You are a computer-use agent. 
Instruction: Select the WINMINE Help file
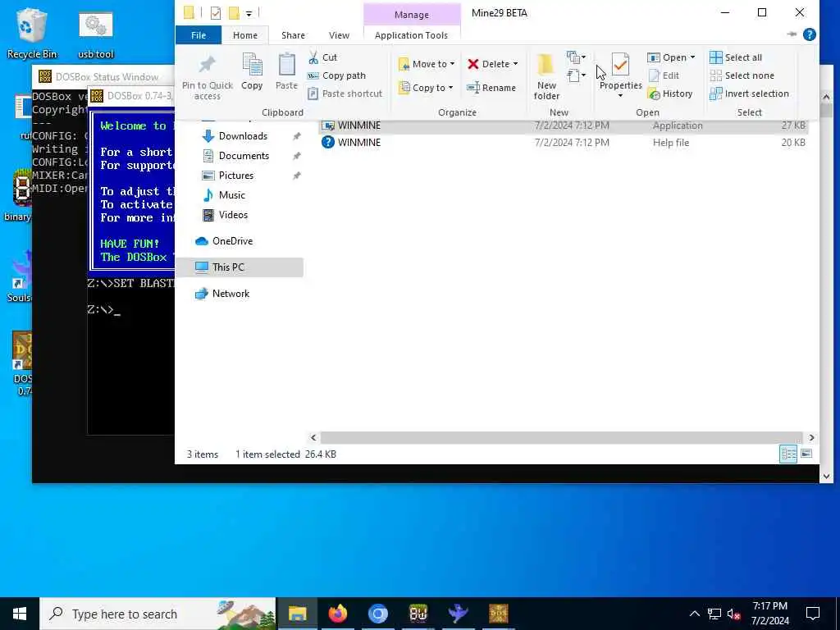pyautogui.click(x=563, y=143)
